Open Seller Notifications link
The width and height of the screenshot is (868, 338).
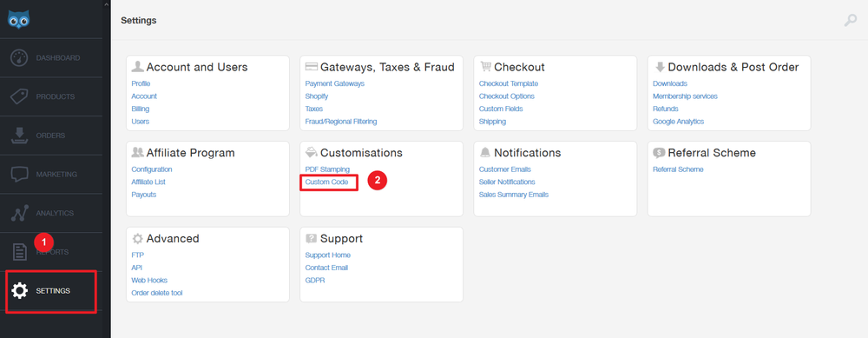(507, 182)
